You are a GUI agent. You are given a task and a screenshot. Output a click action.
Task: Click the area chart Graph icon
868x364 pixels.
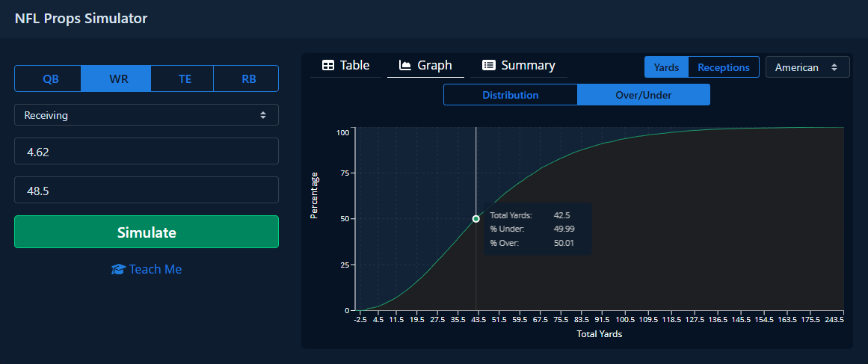click(405, 65)
